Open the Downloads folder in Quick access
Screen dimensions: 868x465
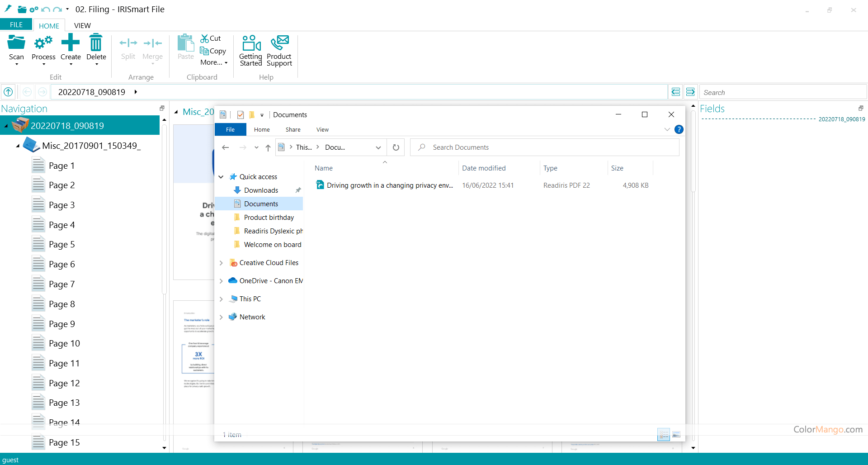[261, 190]
